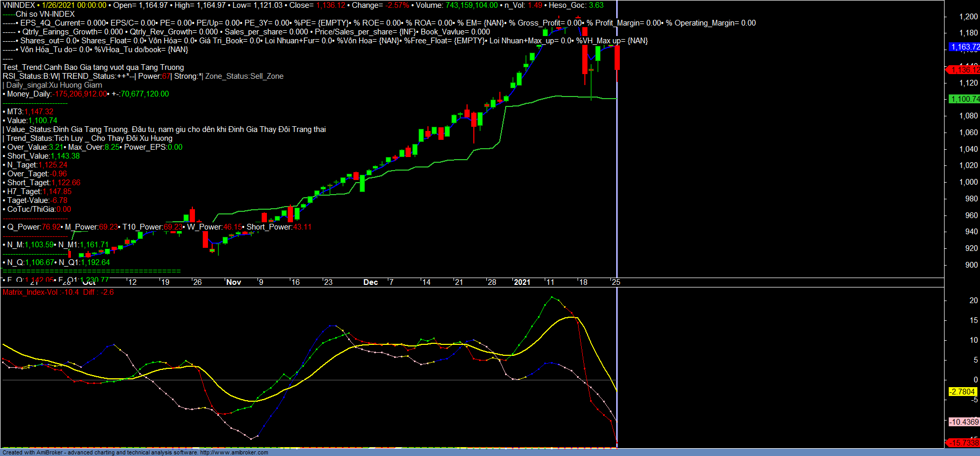This screenshot has width=980, height=456.
Task: Click the yellow -2.7804 indicator tag
Action: [x=962, y=392]
